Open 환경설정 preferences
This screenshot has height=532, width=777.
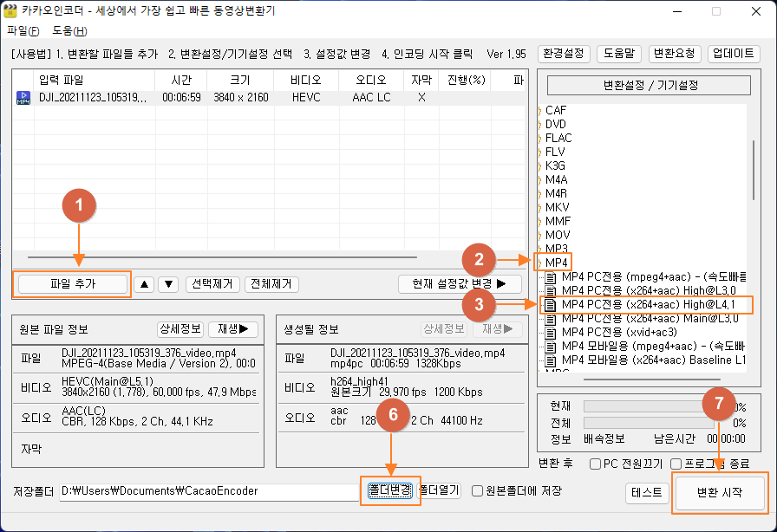564,54
